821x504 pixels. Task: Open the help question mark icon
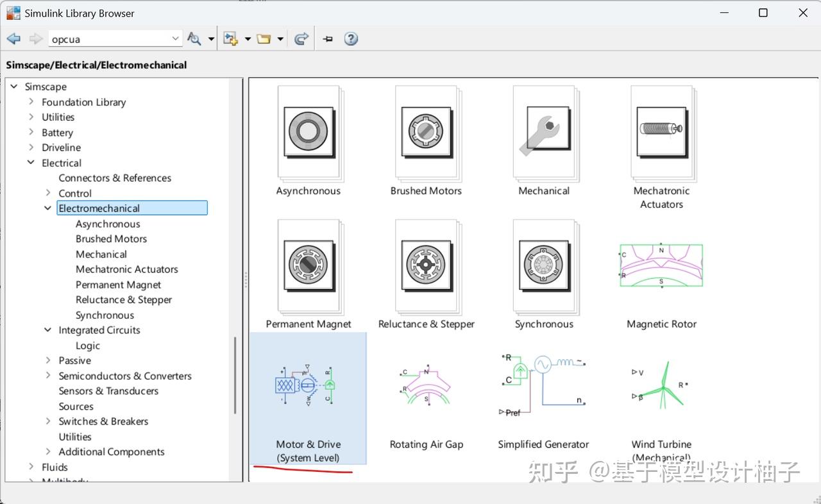[350, 39]
